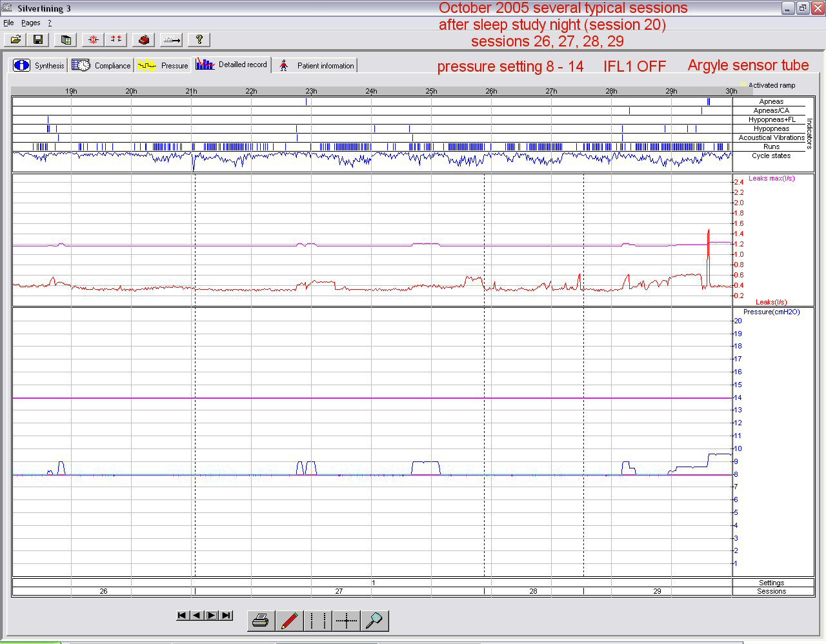Print the chart with the printer icon
826x644 pixels.
click(x=261, y=621)
